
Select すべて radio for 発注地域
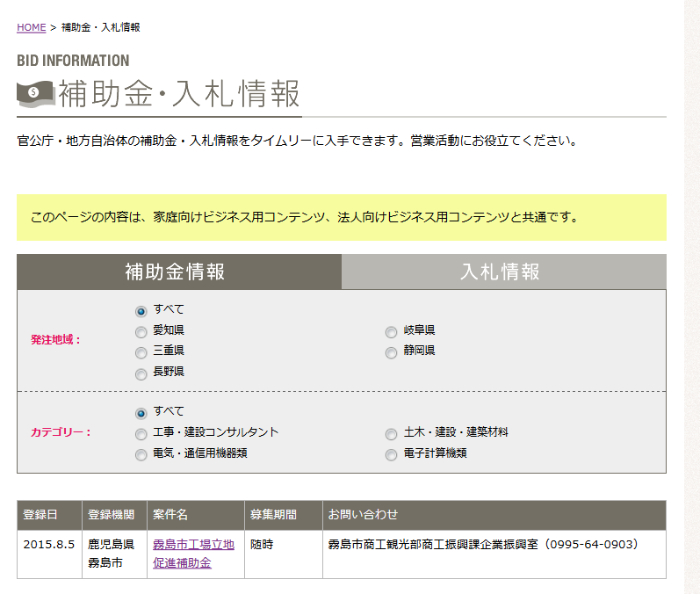click(x=141, y=311)
